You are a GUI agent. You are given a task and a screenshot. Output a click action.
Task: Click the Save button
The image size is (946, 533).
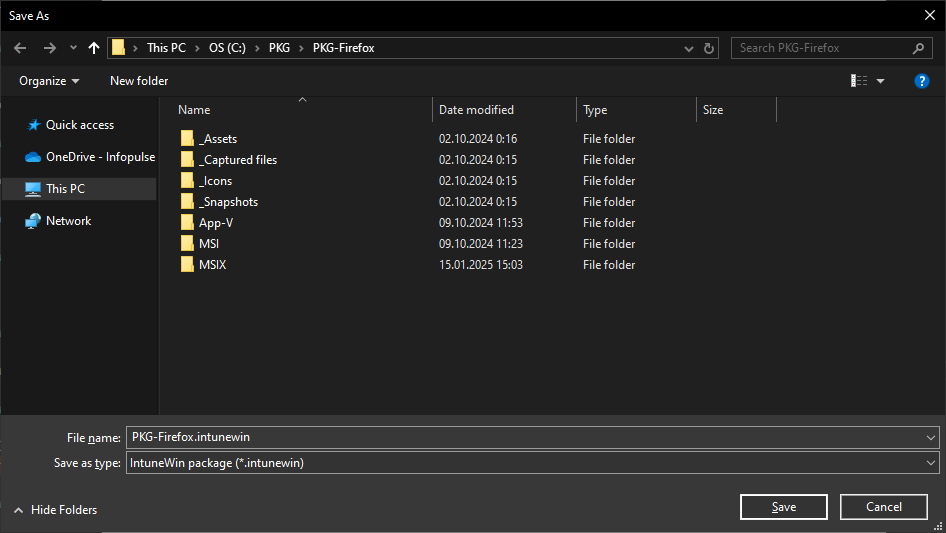(784, 507)
